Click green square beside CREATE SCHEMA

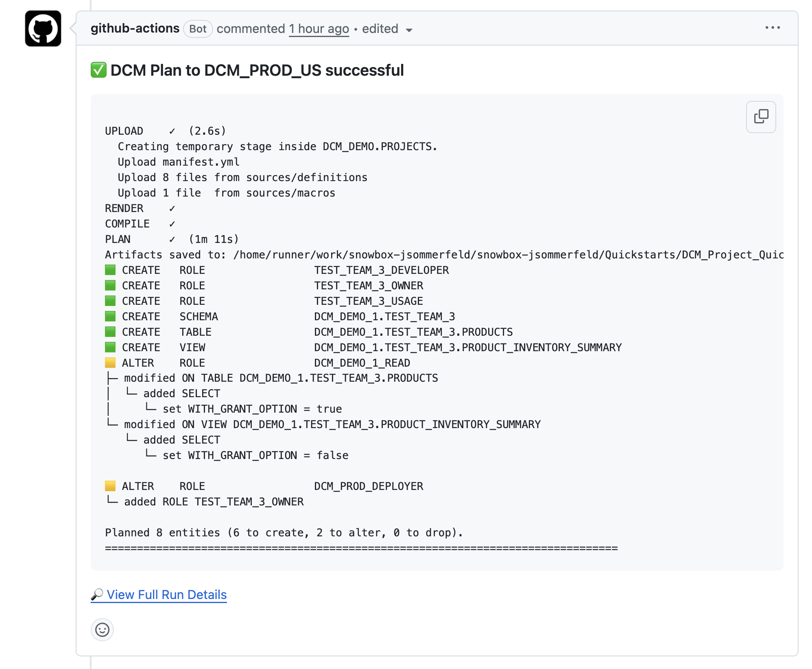[x=110, y=316]
